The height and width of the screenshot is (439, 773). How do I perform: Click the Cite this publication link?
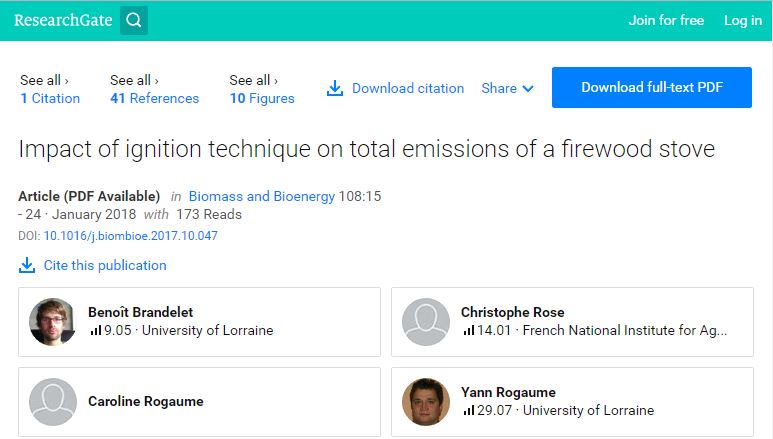[x=105, y=265]
